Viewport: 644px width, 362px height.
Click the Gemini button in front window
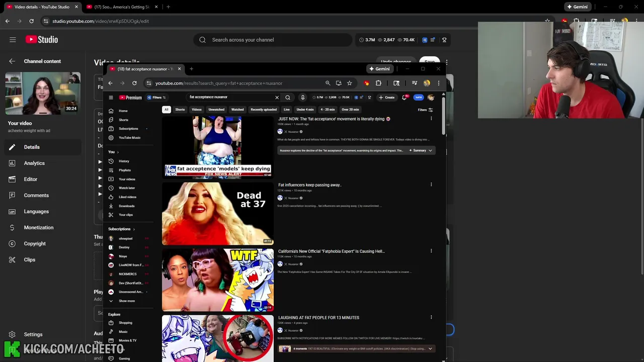point(380,69)
